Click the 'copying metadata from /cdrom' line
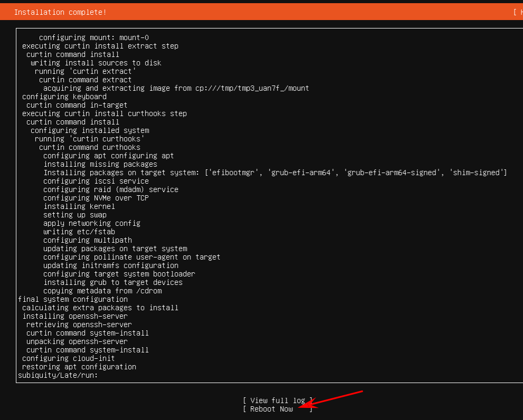The image size is (523, 420). [x=102, y=291]
